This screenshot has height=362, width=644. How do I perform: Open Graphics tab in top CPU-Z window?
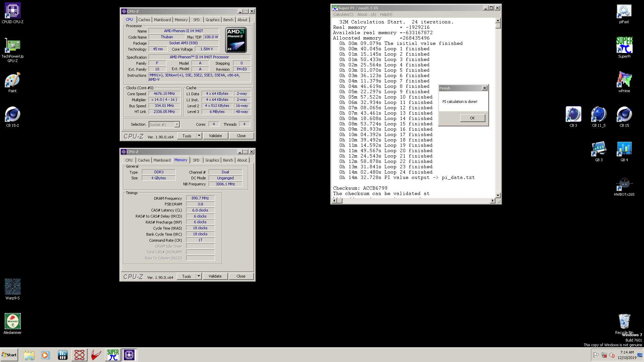click(x=213, y=20)
